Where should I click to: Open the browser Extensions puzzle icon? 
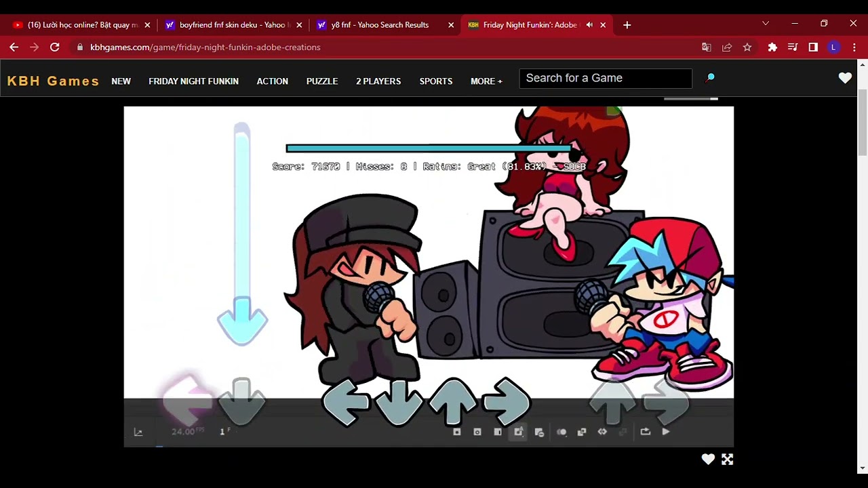tap(772, 47)
